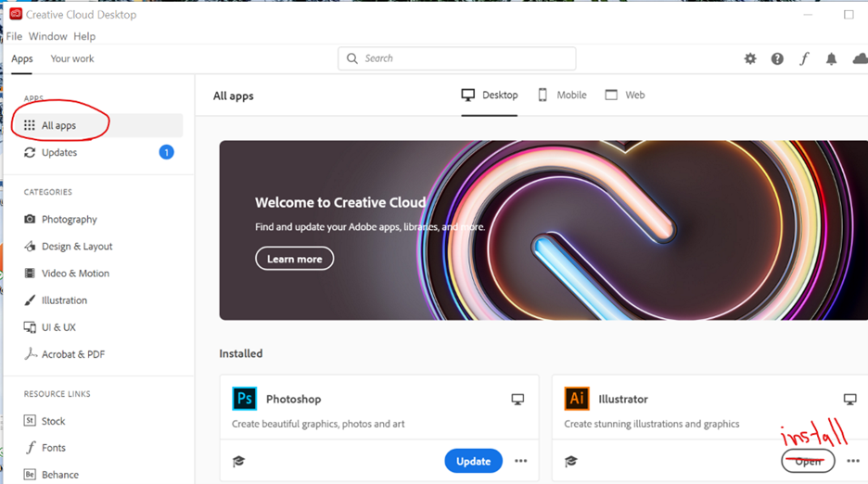The height and width of the screenshot is (484, 868).
Task: Open the Video & Motion category
Action: pyautogui.click(x=67, y=274)
